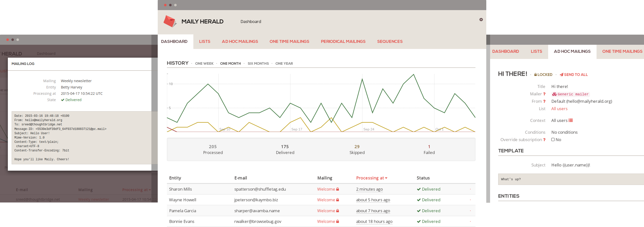Show history for Six Months
The height and width of the screenshot is (227, 644).
point(258,64)
